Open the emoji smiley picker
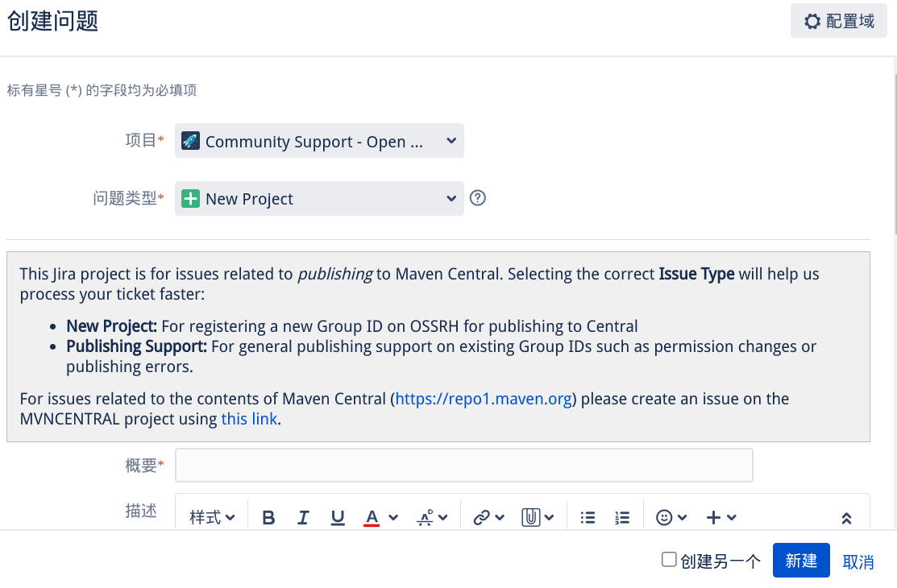This screenshot has width=897, height=588. click(671, 518)
